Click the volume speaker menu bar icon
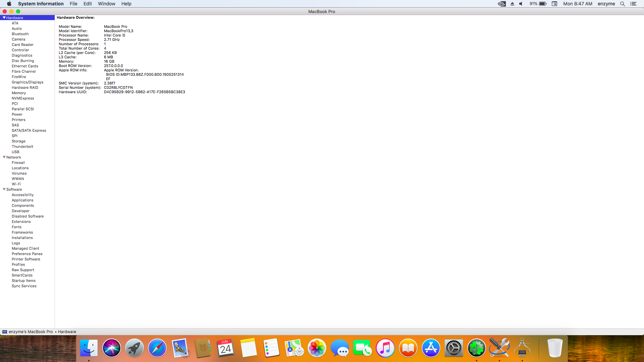644x362 pixels. [x=521, y=4]
